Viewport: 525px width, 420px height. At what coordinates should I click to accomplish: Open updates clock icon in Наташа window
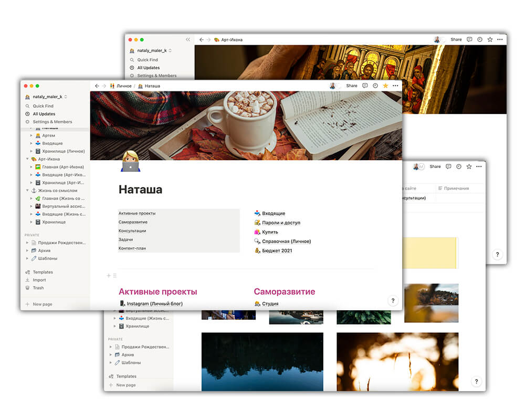(375, 86)
